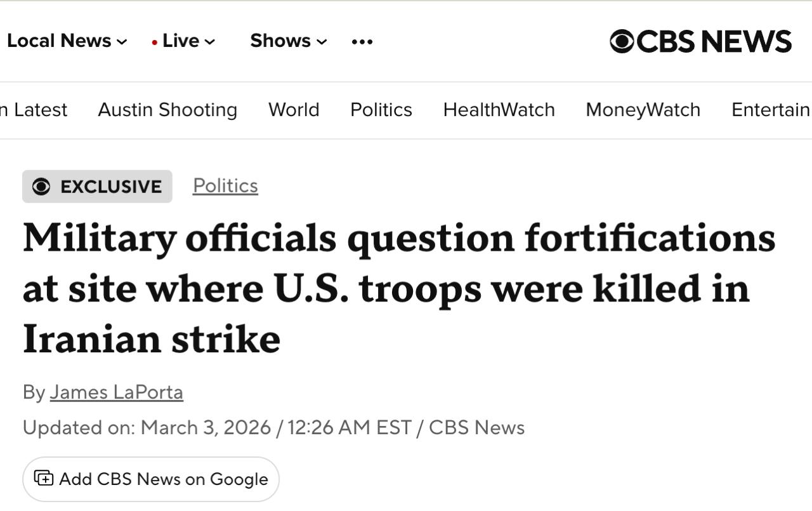Open the HealthWatch section
This screenshot has width=812, height=511.
tap(499, 110)
